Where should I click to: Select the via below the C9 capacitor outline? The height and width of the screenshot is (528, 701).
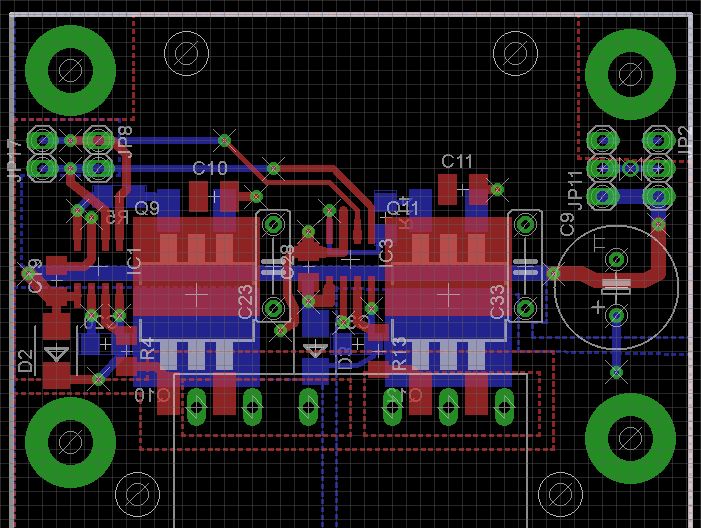(x=617, y=372)
